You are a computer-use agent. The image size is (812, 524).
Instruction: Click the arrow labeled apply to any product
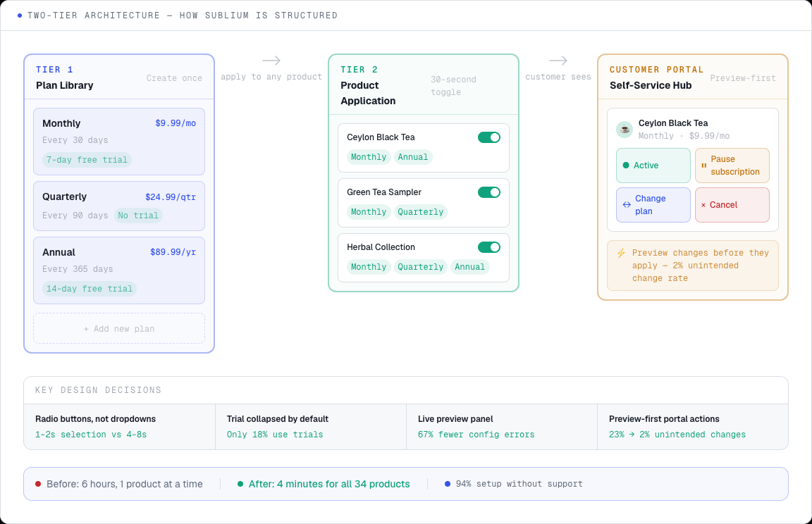tap(273, 62)
